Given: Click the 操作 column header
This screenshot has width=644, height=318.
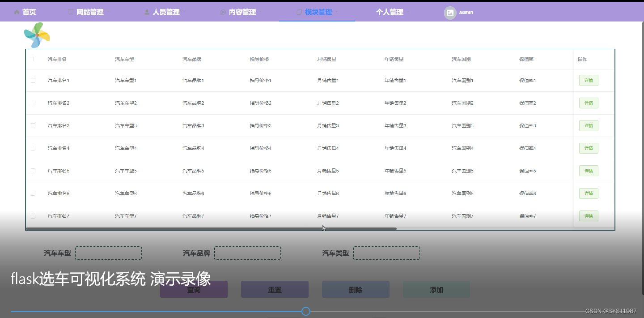Looking at the screenshot, I should (x=582, y=59).
